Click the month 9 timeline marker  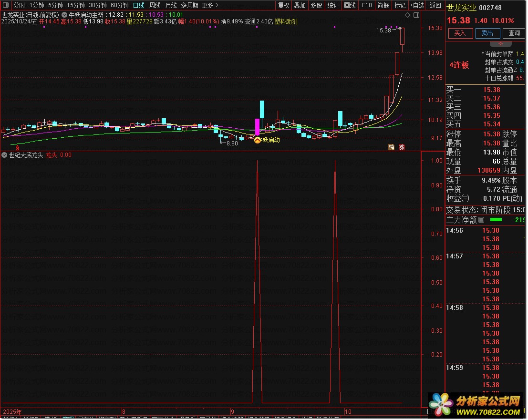[x=232, y=411]
